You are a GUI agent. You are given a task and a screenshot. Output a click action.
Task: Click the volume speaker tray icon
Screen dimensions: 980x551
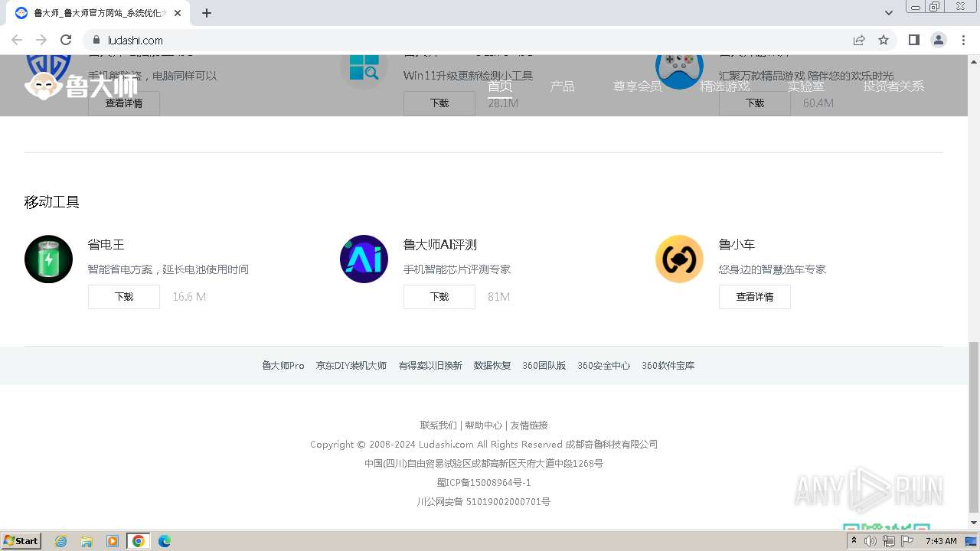point(871,541)
